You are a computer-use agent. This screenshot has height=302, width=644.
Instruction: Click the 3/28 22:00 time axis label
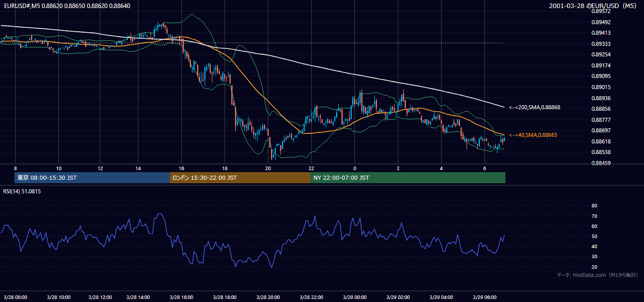(311, 297)
